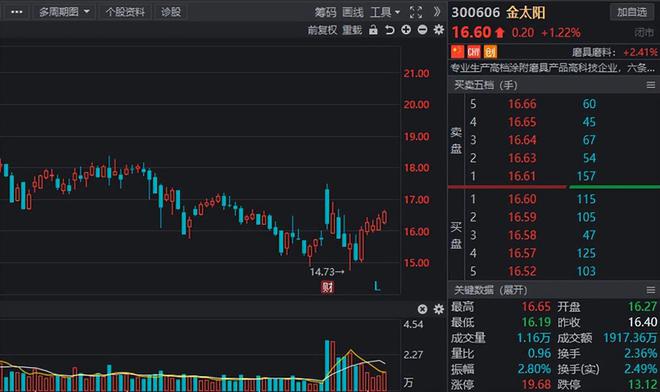
Task: Click the 成交额 value 1917.36万
Action: point(630,338)
